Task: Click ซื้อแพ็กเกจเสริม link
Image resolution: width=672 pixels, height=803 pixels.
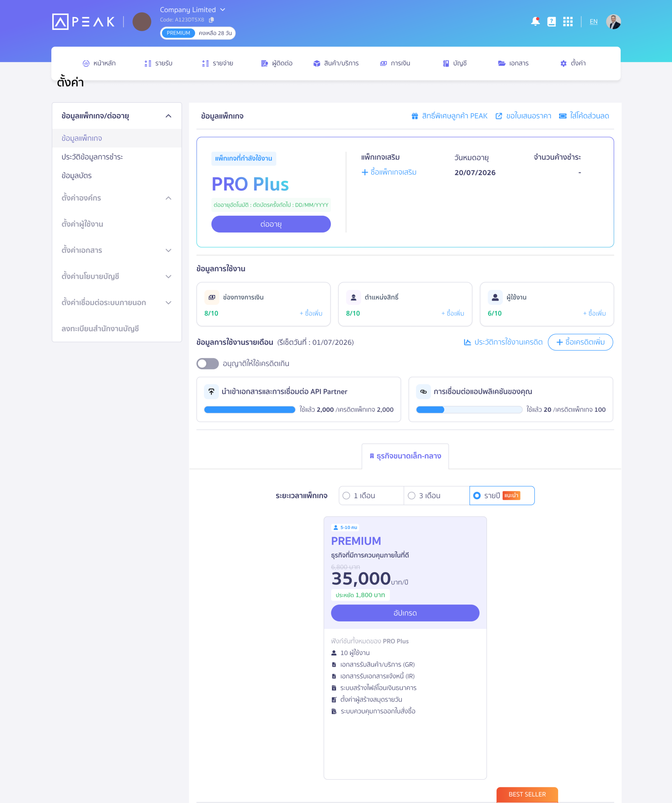Action: click(389, 172)
